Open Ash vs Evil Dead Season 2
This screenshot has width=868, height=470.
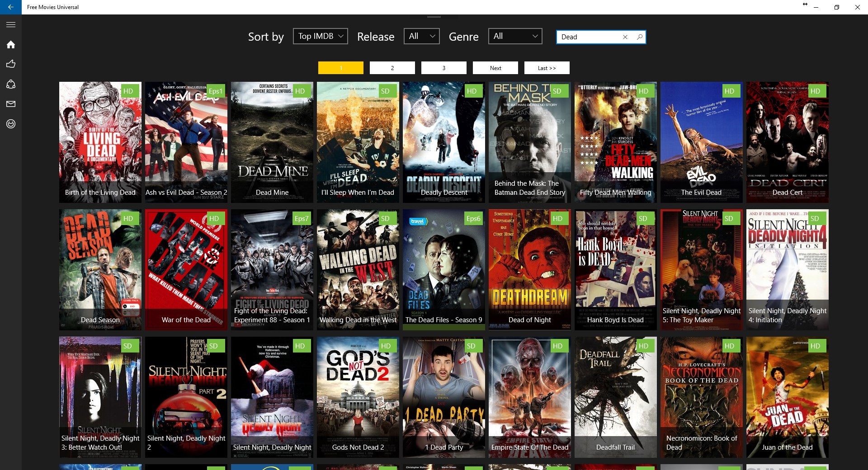[186, 142]
